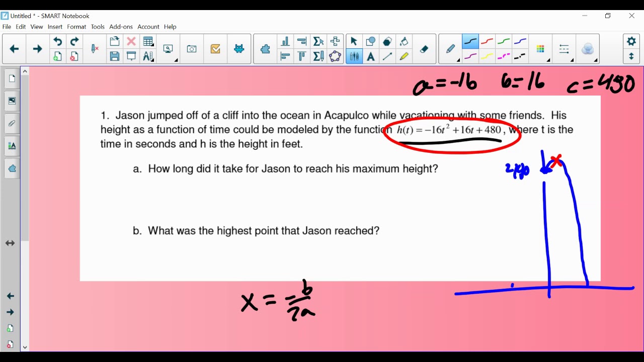Open the Insert menu

click(55, 27)
